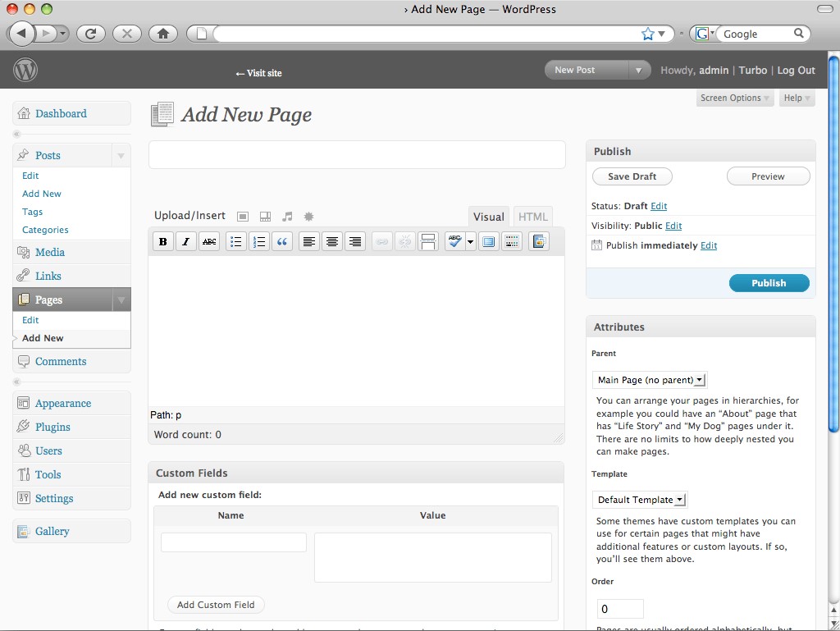Switch to the HTML editor tab
This screenshot has height=631, width=840.
coord(532,217)
